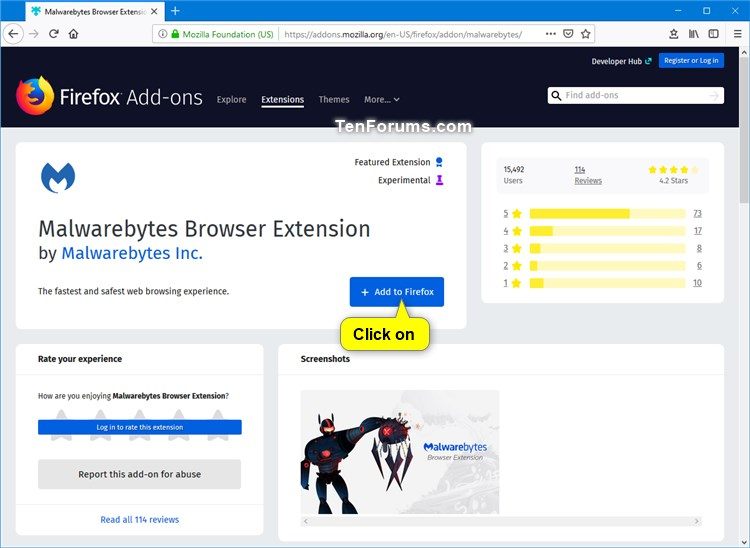Submit search with arrow icon
The image size is (750, 548).
point(714,96)
